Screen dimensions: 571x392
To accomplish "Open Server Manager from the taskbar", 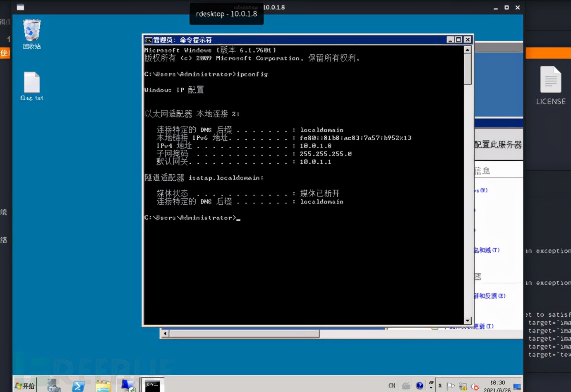I will click(53, 386).
